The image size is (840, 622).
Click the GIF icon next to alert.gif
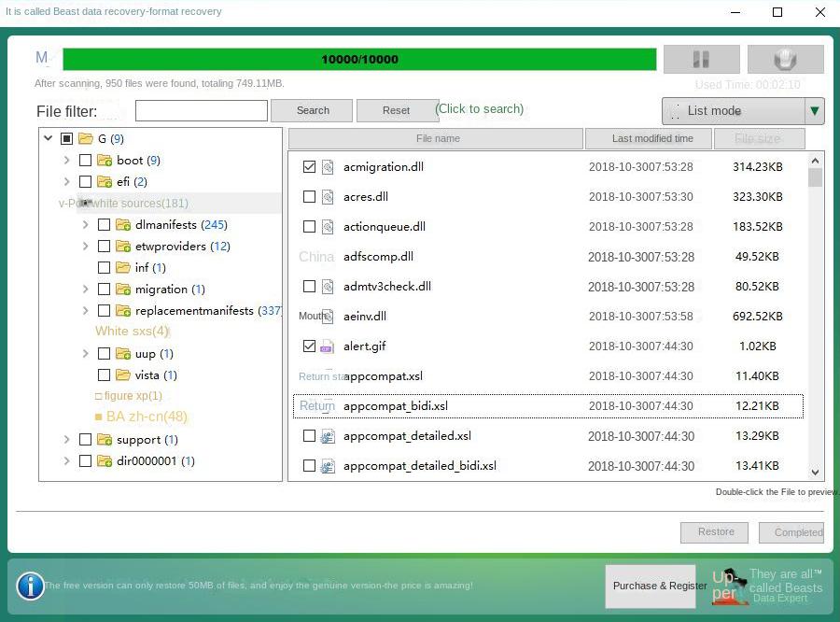pos(327,346)
